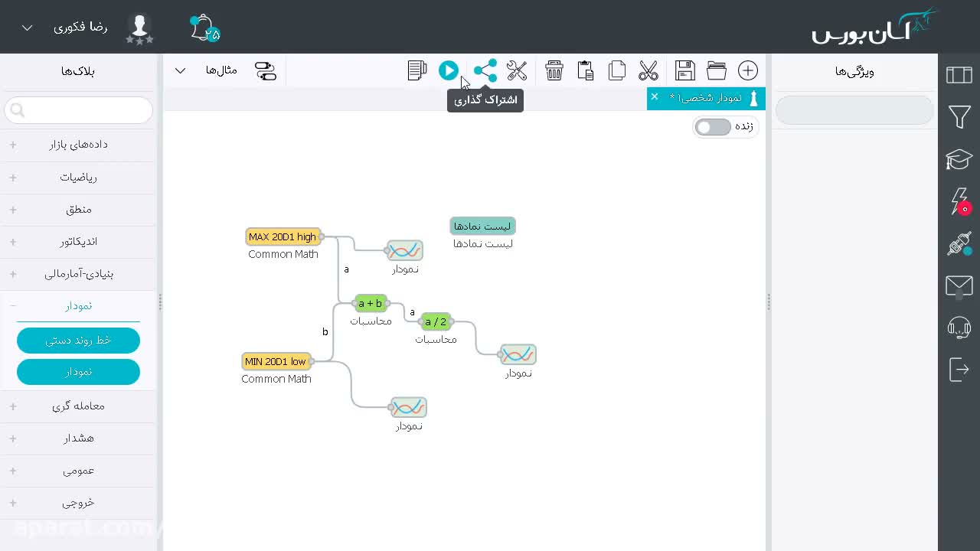Close the نمودار شخصی۱ tab

(x=655, y=96)
